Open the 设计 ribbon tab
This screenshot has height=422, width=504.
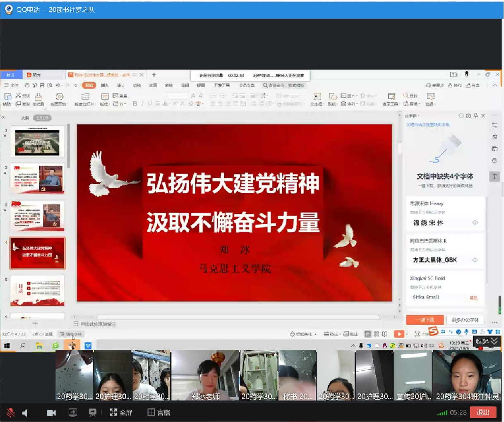click(121, 86)
